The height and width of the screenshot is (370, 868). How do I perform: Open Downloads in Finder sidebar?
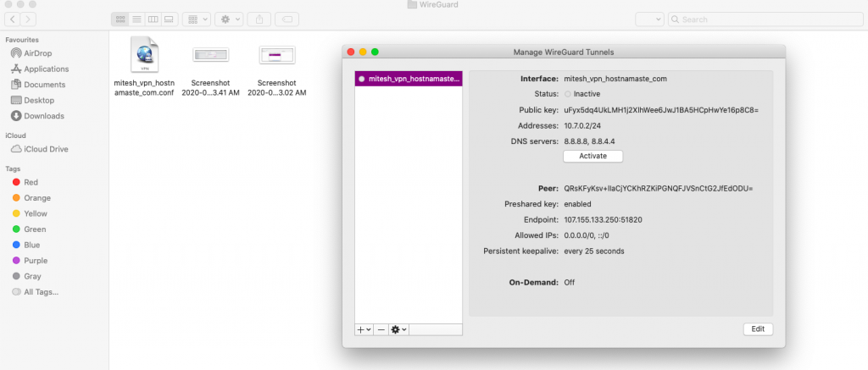[37, 116]
